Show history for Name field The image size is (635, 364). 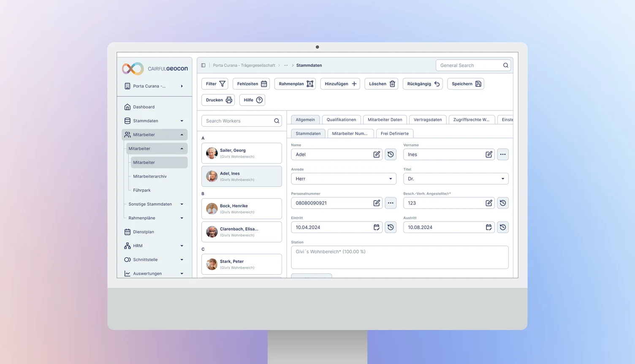[391, 155]
